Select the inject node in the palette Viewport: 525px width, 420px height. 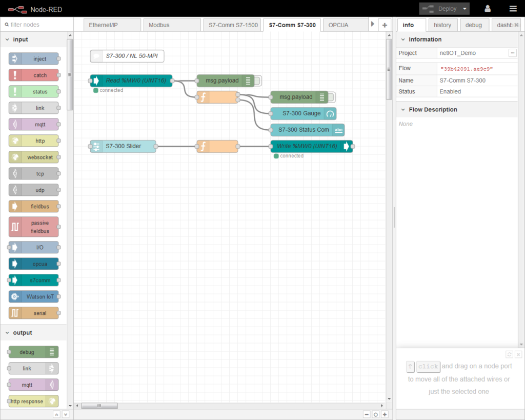[x=34, y=58]
